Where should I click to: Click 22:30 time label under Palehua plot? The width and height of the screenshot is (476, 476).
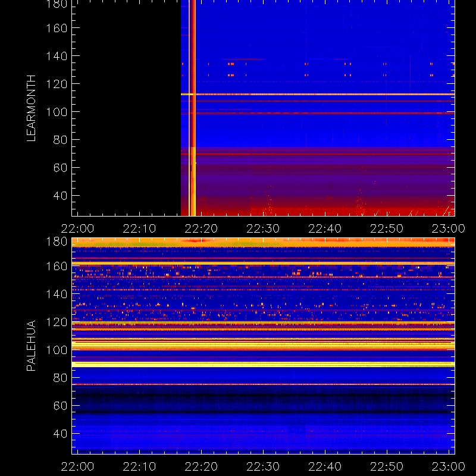[x=263, y=466]
